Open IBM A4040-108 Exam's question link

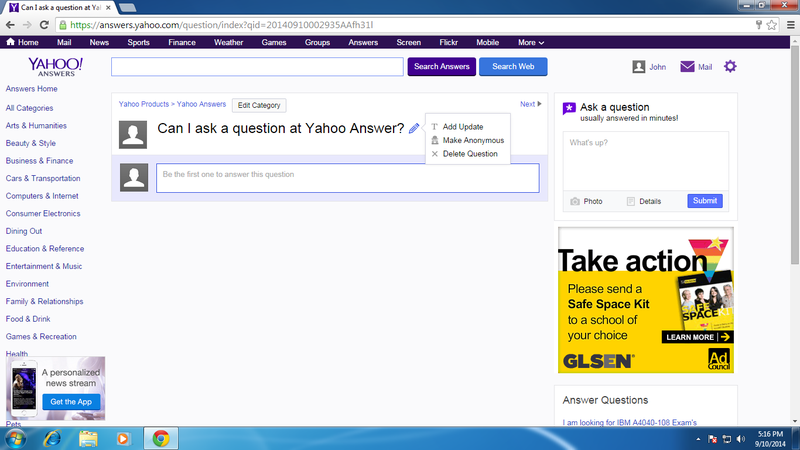(x=630, y=422)
